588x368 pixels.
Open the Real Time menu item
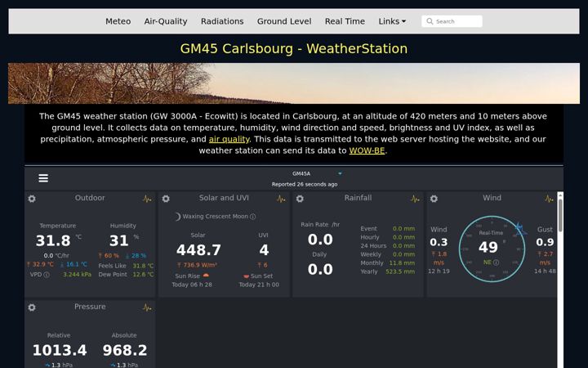point(345,21)
